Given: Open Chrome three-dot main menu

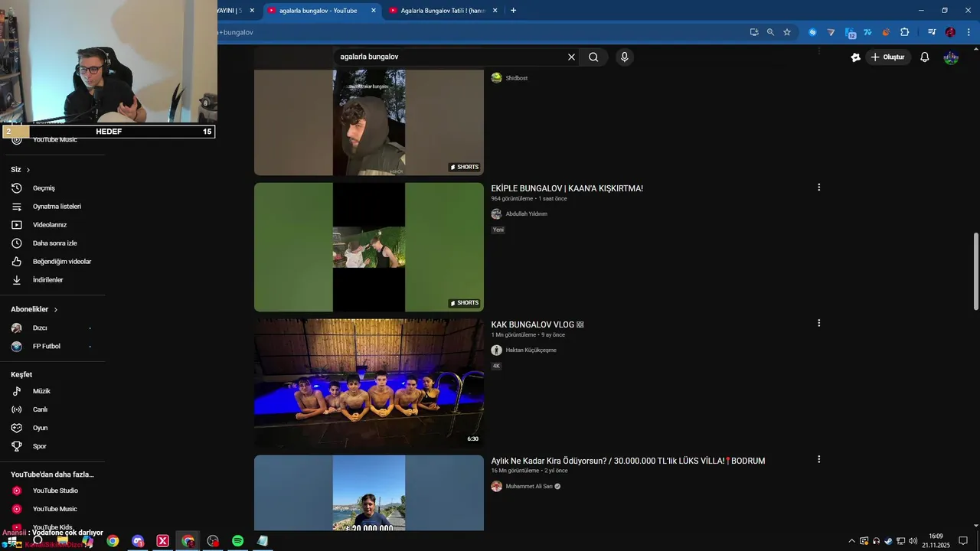Looking at the screenshot, I should pyautogui.click(x=969, y=32).
